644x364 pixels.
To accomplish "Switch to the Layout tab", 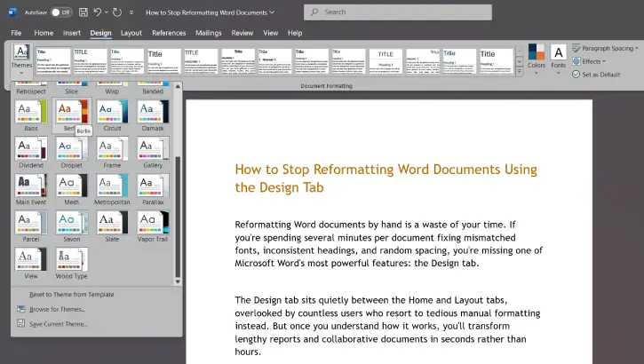I will click(x=131, y=33).
